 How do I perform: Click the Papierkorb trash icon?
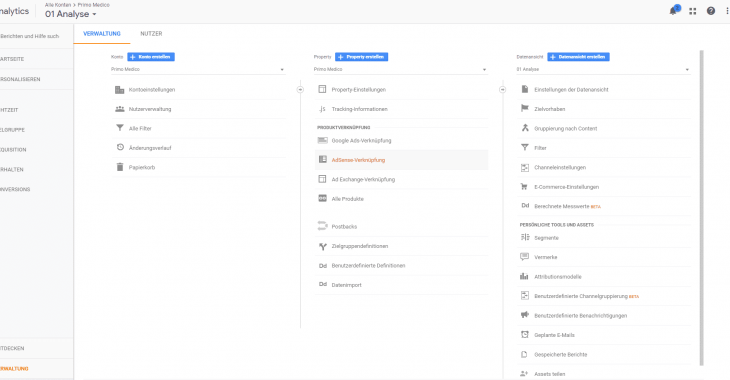pyautogui.click(x=120, y=167)
